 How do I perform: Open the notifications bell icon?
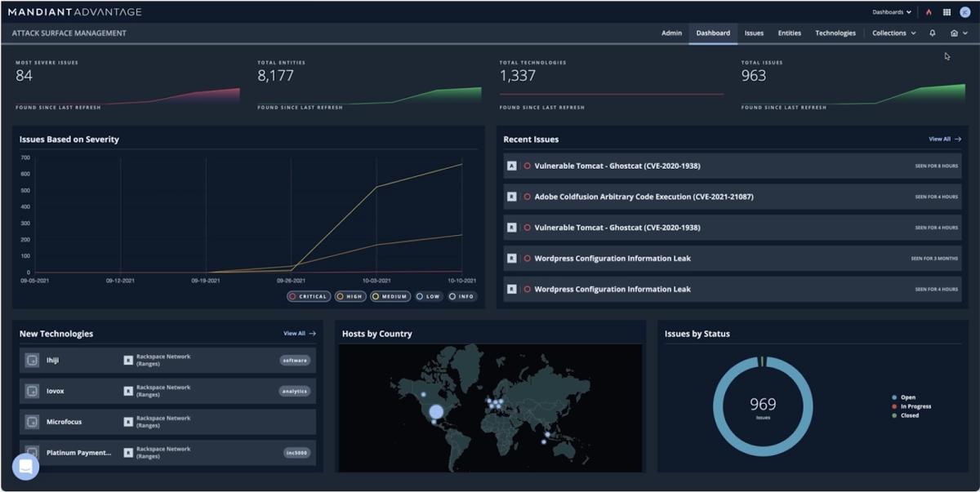[932, 33]
